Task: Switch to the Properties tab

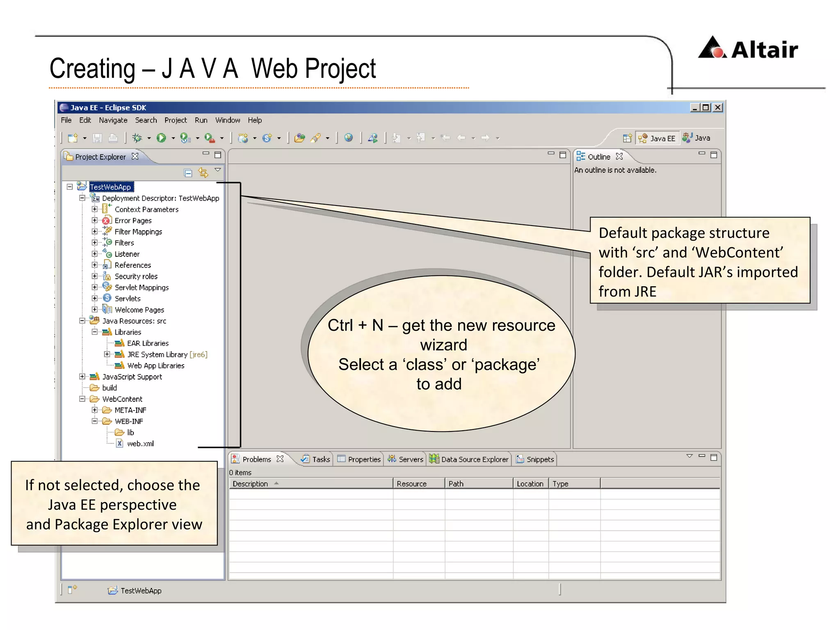Action: tap(359, 459)
